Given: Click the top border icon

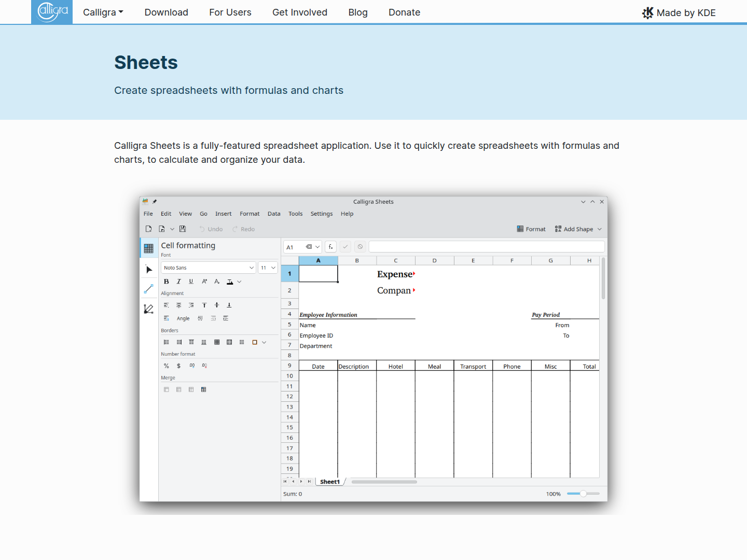Looking at the screenshot, I should [x=191, y=342].
